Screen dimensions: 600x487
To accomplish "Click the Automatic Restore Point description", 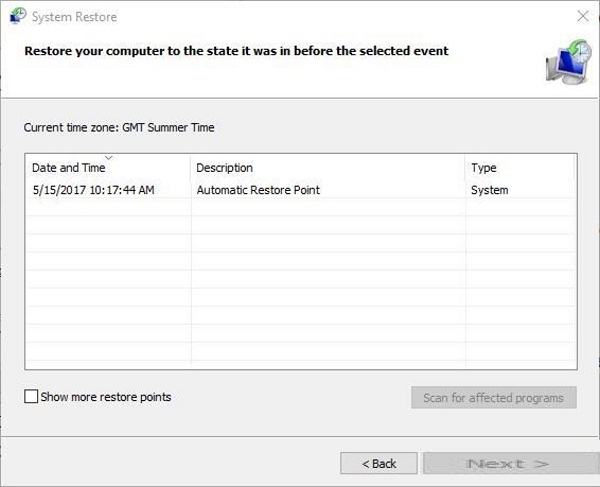I will coord(258,190).
